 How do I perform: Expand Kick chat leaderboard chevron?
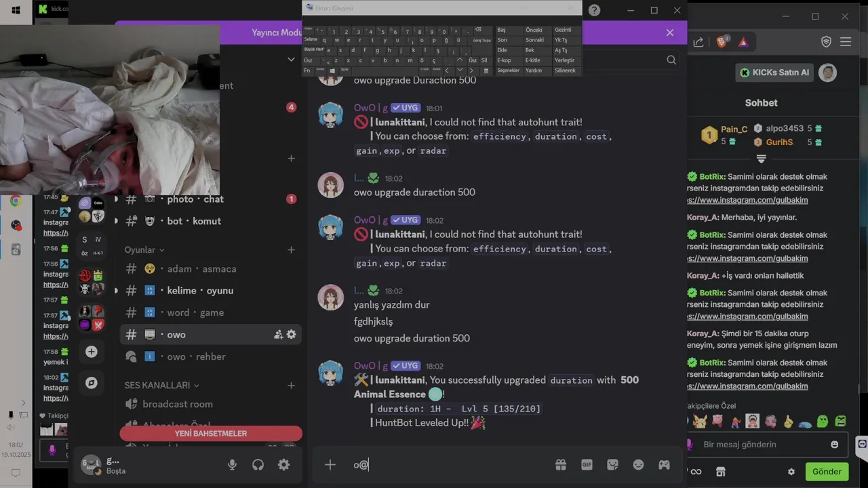pos(761,159)
